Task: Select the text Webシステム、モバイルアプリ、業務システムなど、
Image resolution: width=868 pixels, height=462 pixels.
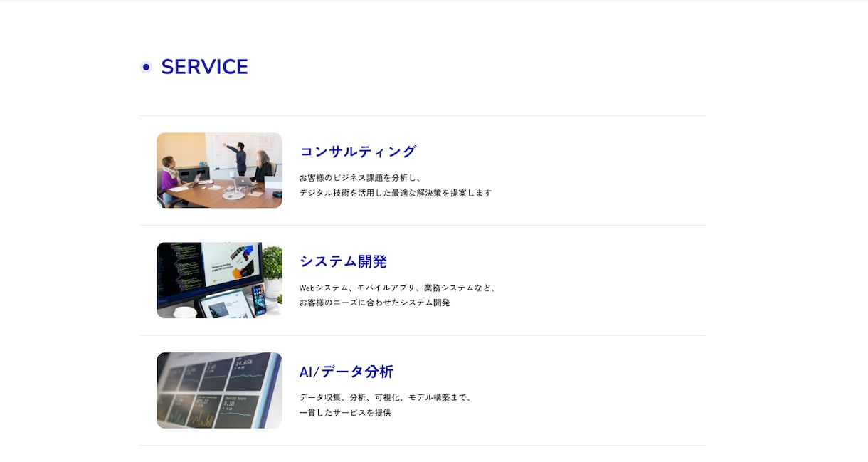Action: click(x=398, y=288)
